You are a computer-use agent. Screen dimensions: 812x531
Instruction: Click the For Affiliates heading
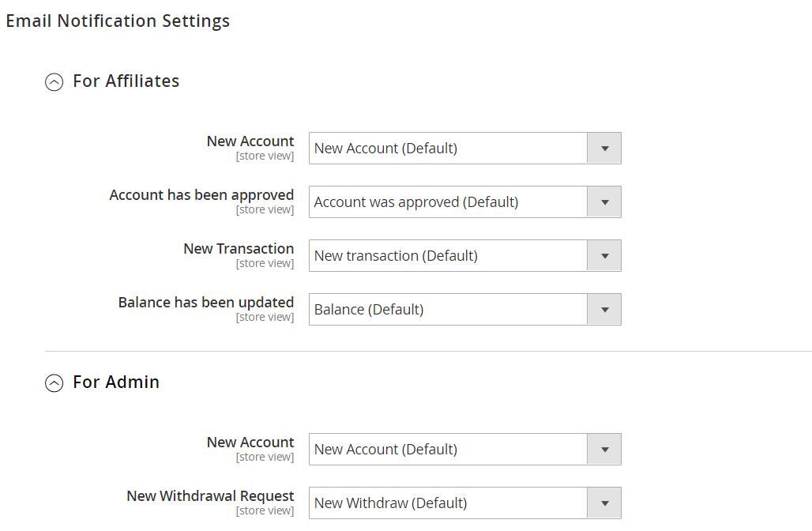[x=126, y=81]
